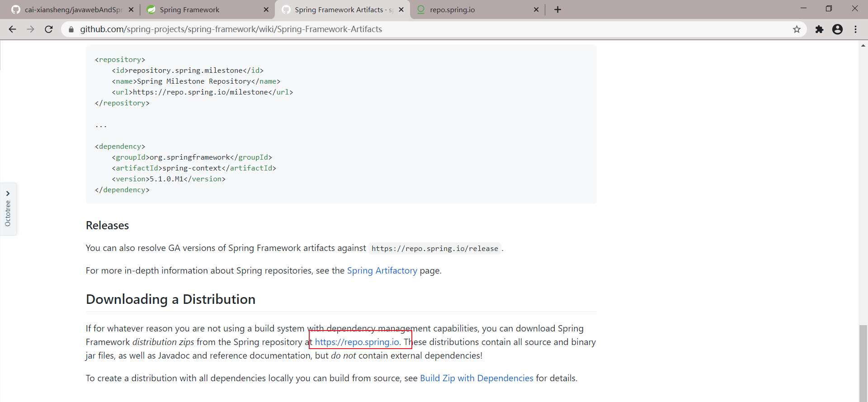Image resolution: width=868 pixels, height=402 pixels.
Task: Close the Spring Framework Artifacts tab
Action: coord(401,9)
